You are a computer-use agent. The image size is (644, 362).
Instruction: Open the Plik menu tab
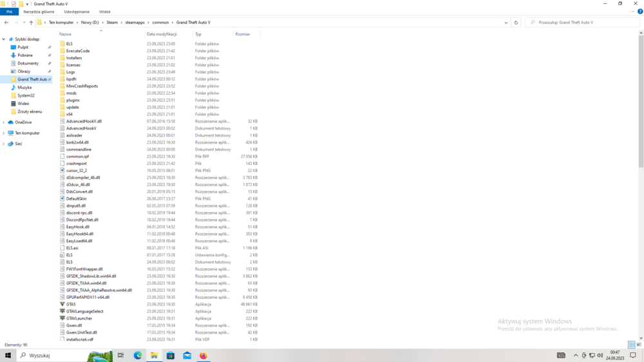point(9,12)
